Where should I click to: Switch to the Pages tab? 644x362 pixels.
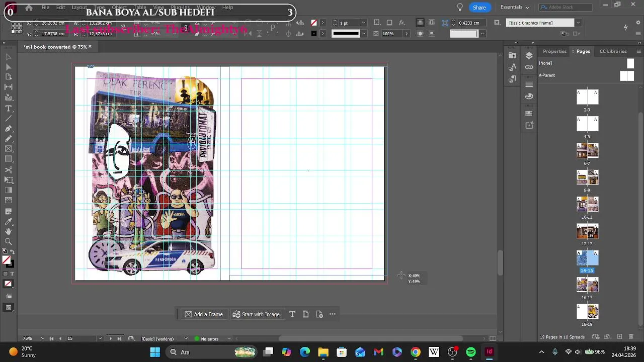pyautogui.click(x=583, y=51)
